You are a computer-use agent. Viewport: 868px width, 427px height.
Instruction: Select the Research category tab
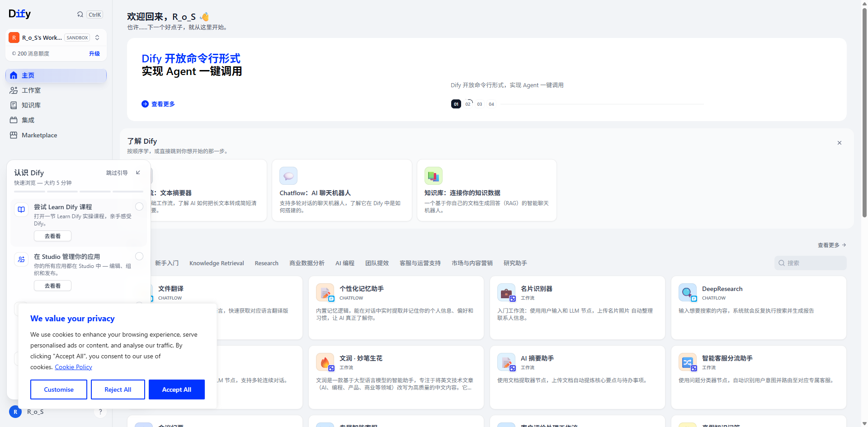pyautogui.click(x=267, y=263)
